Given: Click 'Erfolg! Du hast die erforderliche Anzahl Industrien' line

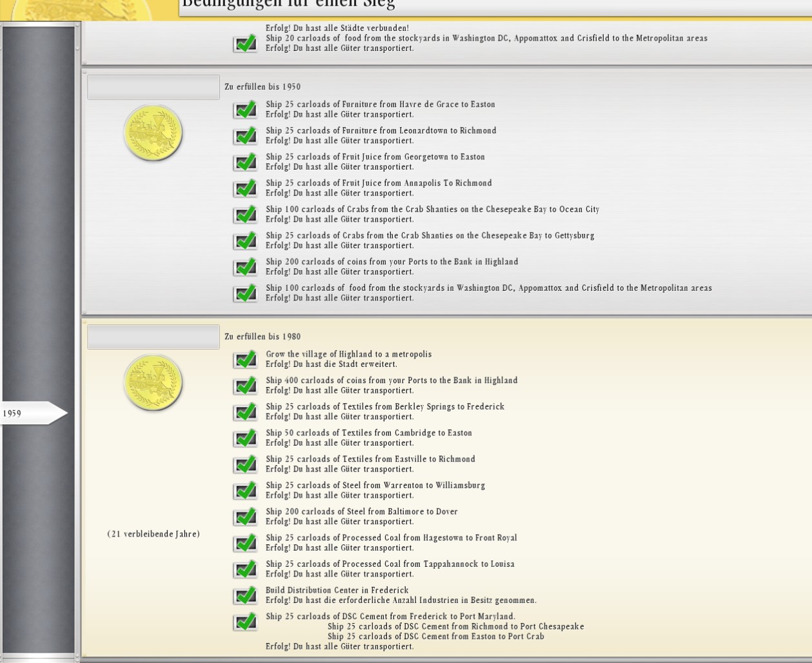Looking at the screenshot, I should (x=401, y=600).
